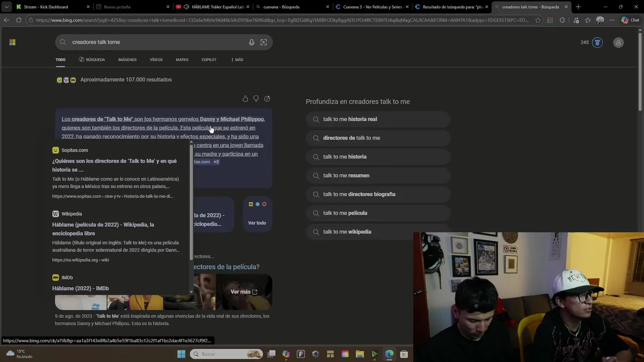Click the Windows Start button
Image resolution: width=644 pixels, height=362 pixels.
[181, 354]
